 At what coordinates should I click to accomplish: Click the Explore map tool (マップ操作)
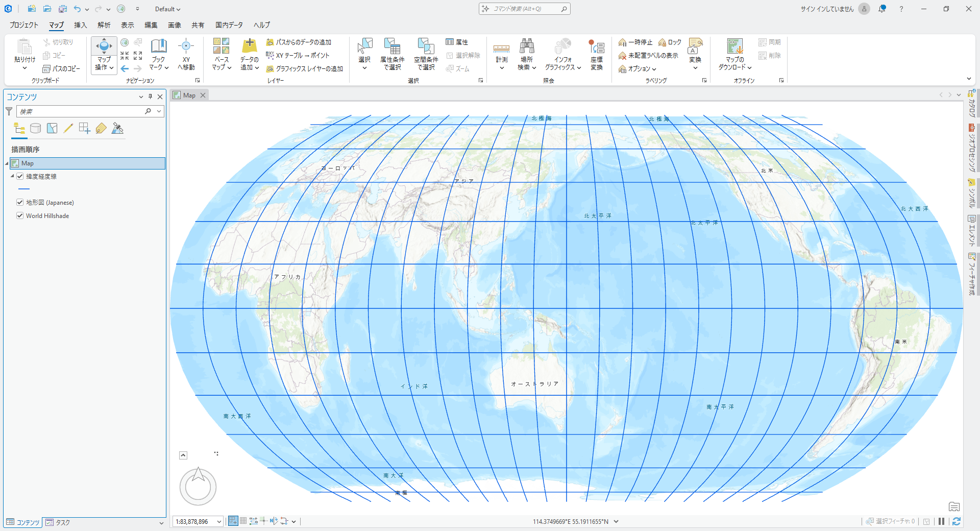click(x=104, y=46)
